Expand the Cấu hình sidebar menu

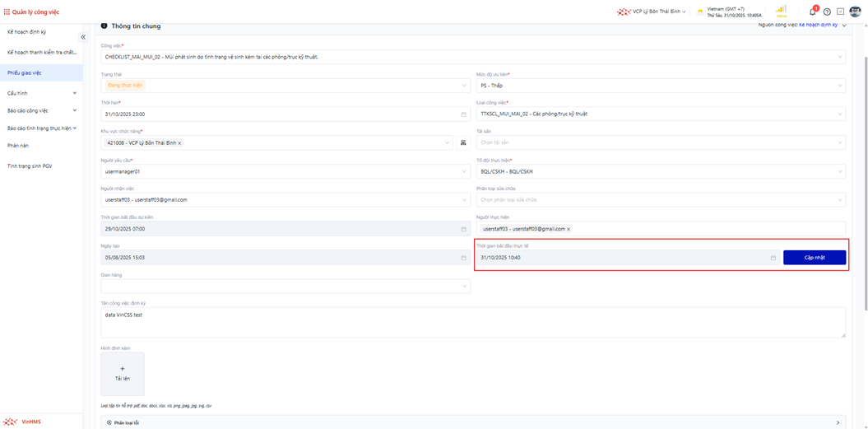(41, 93)
